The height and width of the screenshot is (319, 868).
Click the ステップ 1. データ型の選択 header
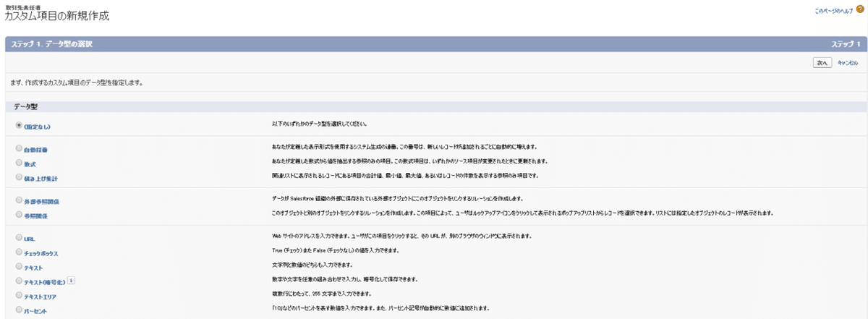coord(52,44)
